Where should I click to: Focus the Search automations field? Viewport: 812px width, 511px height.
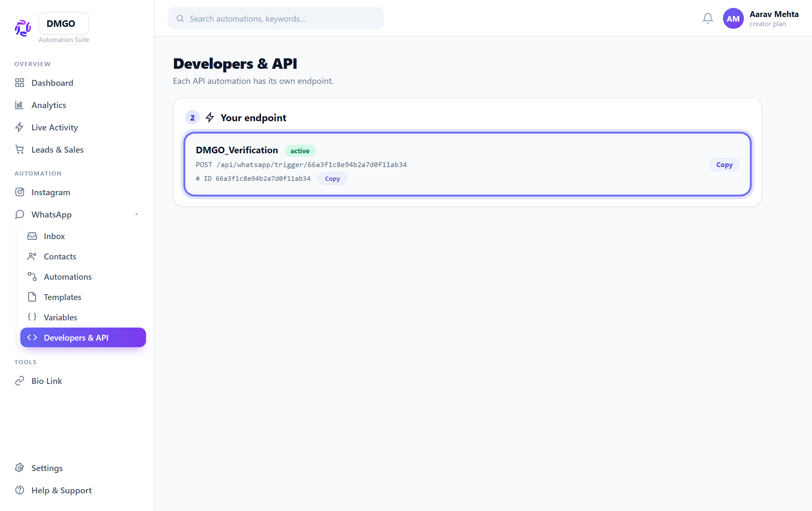click(275, 19)
